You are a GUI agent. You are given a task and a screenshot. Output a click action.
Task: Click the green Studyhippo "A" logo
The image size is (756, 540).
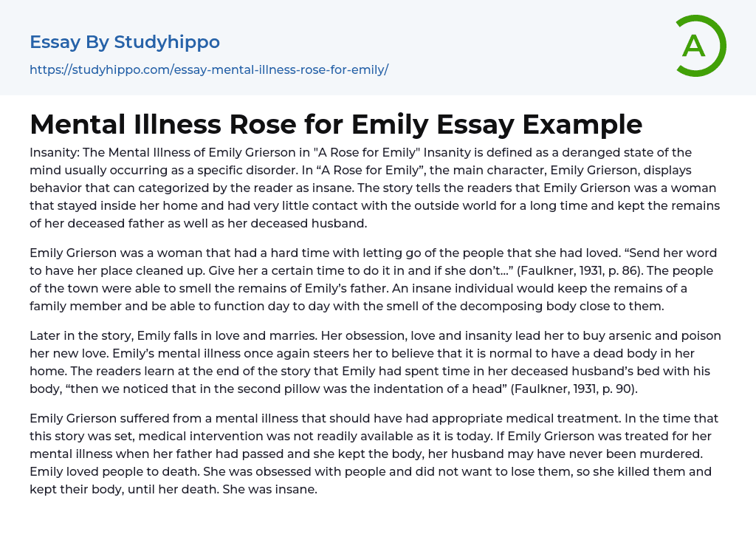tap(700, 46)
